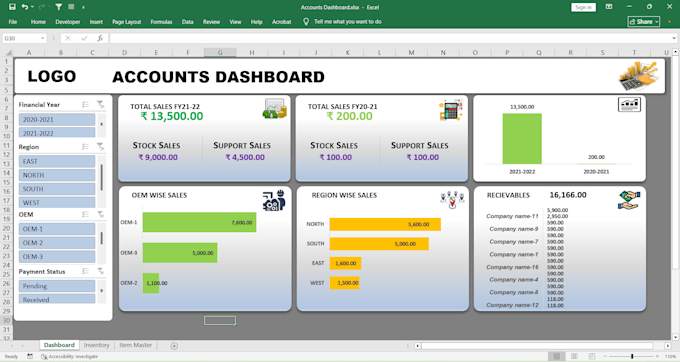
Task: Clear filter on Region slicer
Action: tap(100, 147)
